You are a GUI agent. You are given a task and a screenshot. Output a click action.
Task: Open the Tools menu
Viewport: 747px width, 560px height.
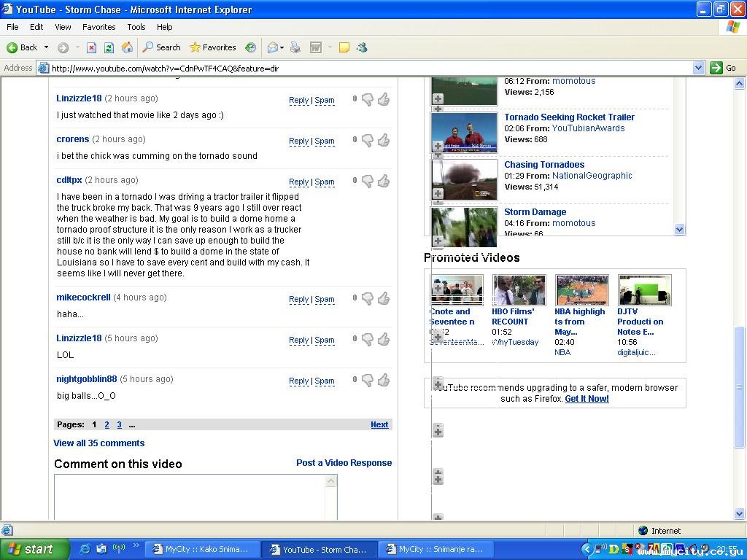(136, 27)
